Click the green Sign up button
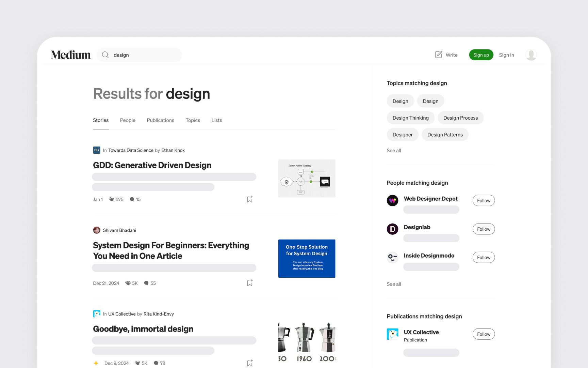Image resolution: width=588 pixels, height=368 pixels. (x=481, y=55)
